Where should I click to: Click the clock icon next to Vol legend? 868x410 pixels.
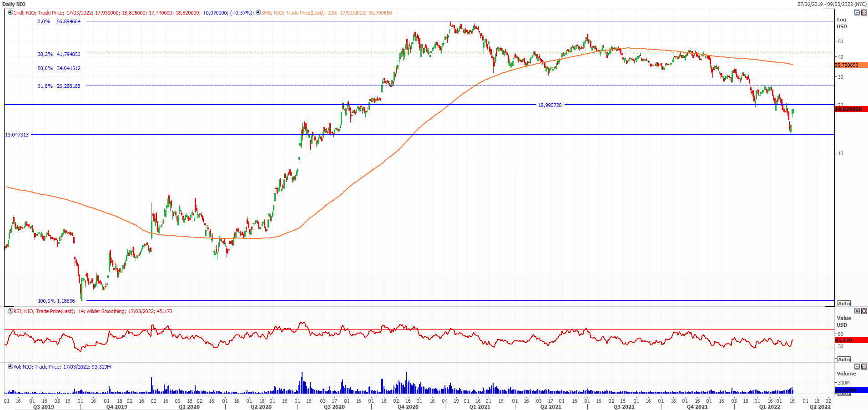click(x=10, y=367)
